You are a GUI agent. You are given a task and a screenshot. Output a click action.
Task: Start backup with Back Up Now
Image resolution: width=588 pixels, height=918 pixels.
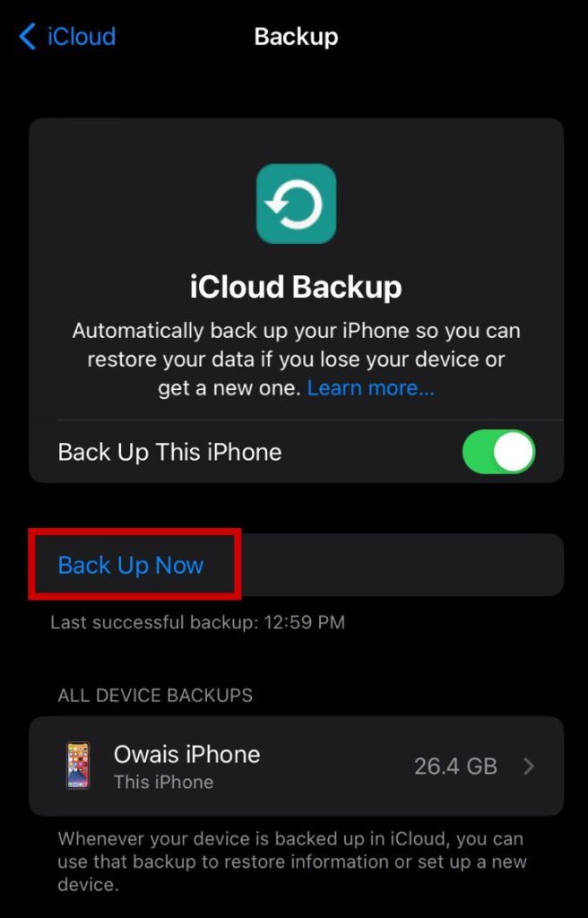[x=131, y=565]
